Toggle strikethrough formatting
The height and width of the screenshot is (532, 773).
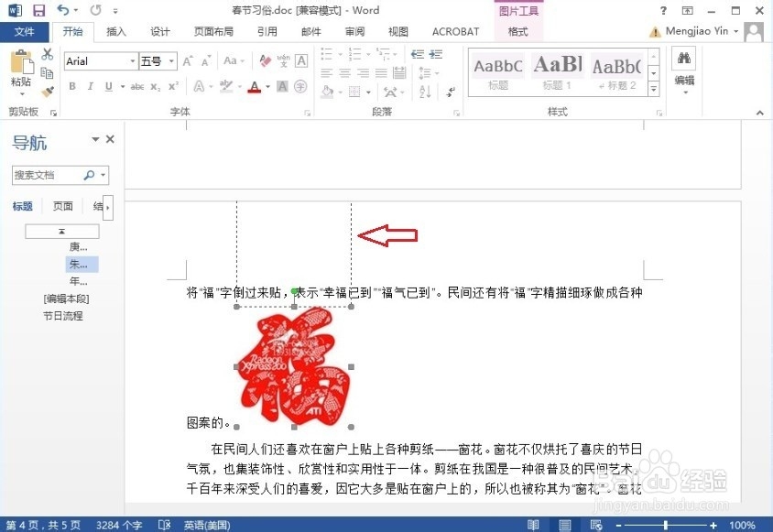click(x=137, y=87)
